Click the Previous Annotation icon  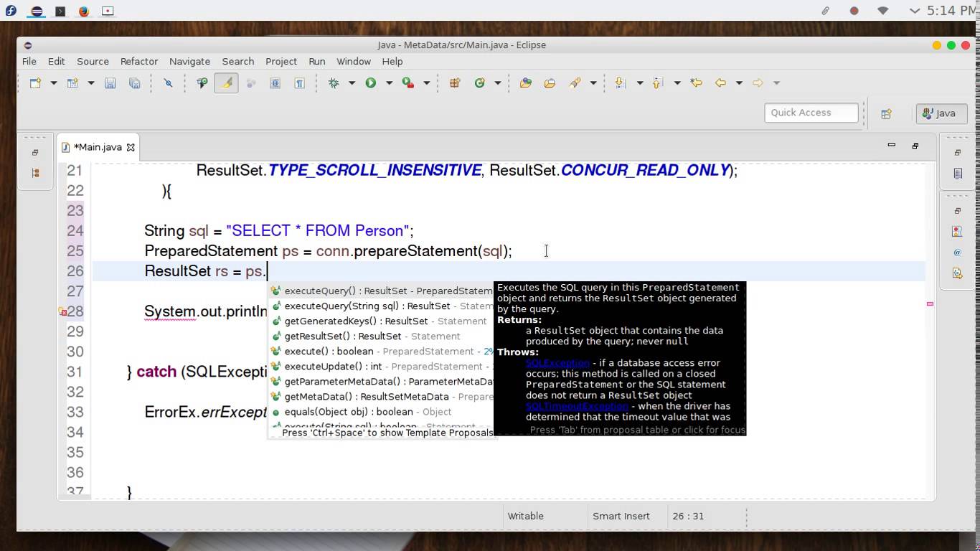[656, 83]
